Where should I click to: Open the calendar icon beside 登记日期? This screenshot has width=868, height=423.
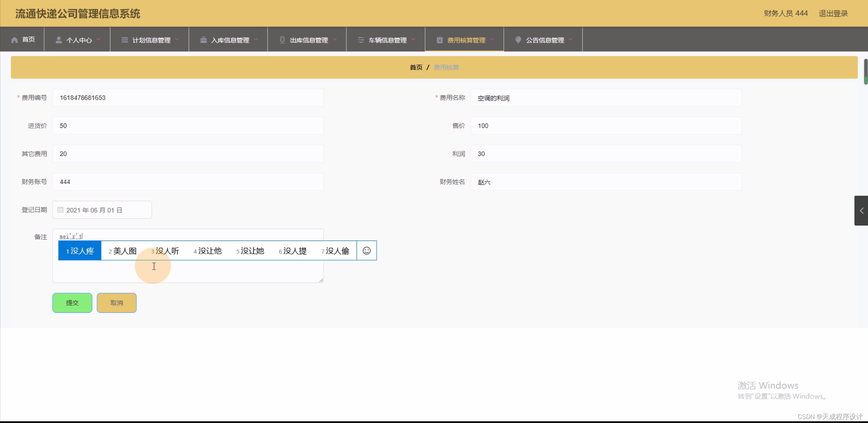pos(60,210)
